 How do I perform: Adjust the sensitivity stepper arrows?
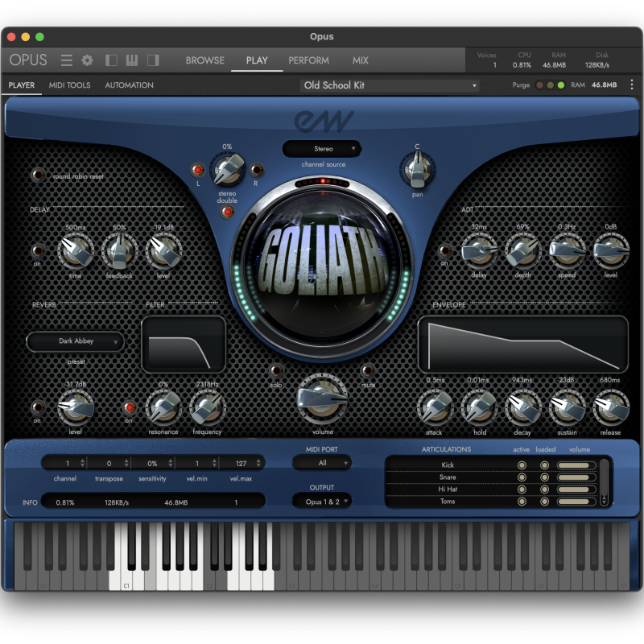click(171, 464)
